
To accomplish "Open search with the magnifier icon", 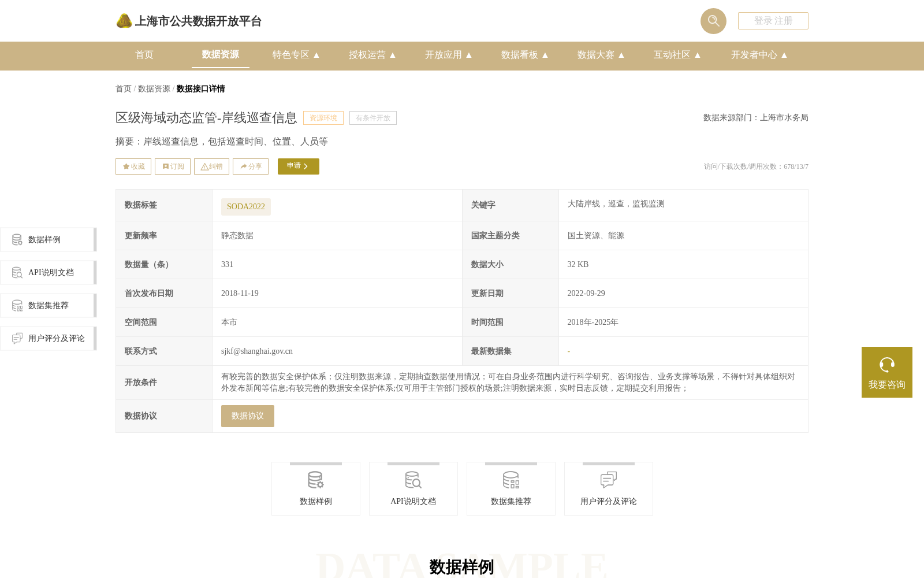I will (713, 21).
